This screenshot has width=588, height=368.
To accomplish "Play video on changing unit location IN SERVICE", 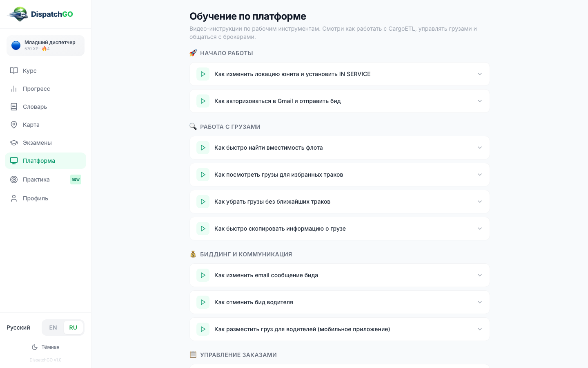I will click(x=203, y=74).
